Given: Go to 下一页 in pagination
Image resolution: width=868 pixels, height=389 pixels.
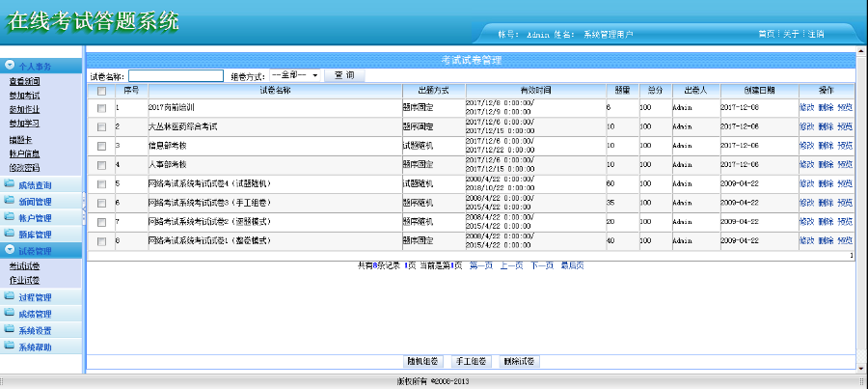Looking at the screenshot, I should tap(542, 266).
